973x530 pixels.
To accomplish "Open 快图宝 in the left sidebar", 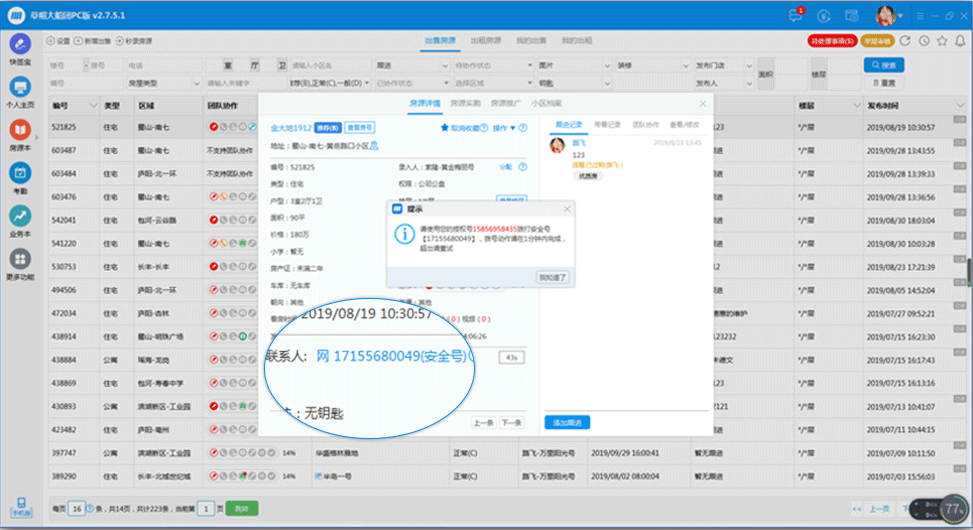I will pos(20,46).
